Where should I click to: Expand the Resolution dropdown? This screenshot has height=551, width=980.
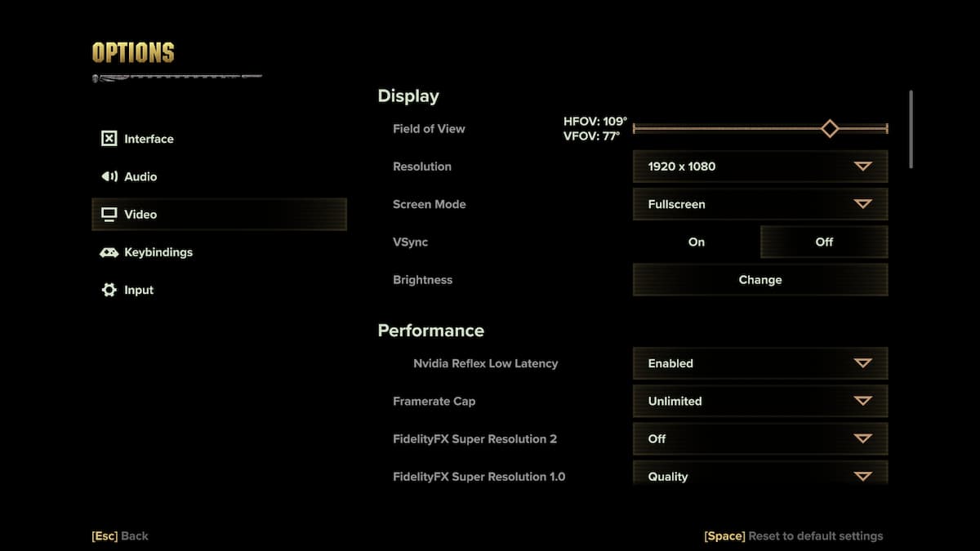coord(759,167)
